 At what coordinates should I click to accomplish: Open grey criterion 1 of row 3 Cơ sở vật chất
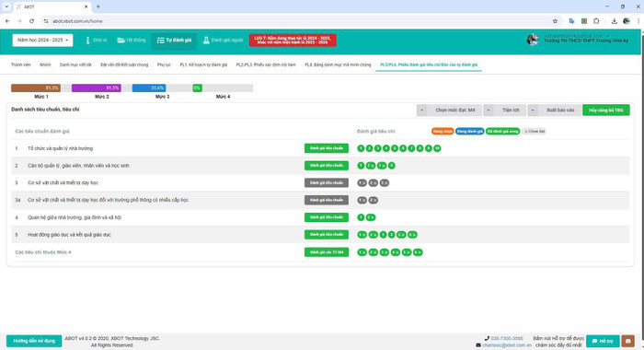click(x=362, y=183)
